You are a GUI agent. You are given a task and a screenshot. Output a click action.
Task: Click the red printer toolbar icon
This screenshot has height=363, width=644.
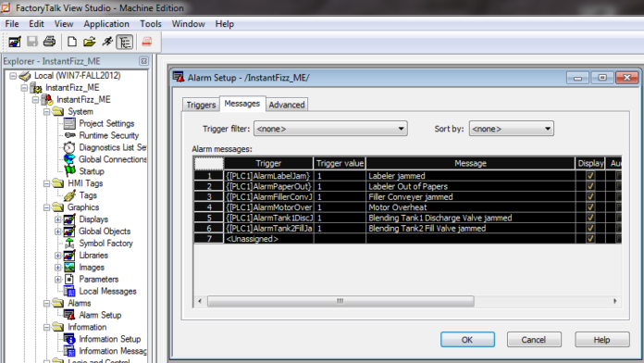pos(147,42)
